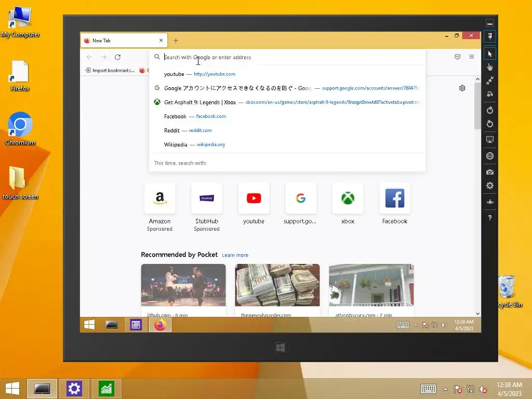Select pinch/zoom touch mode icon
The width and height of the screenshot is (532, 399).
tap(489, 81)
